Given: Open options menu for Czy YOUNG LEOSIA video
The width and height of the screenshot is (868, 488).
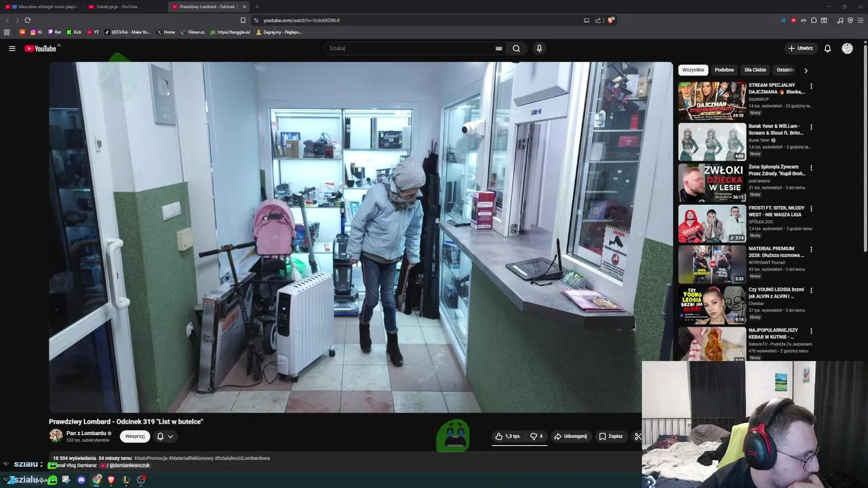Looking at the screenshot, I should pyautogui.click(x=811, y=290).
